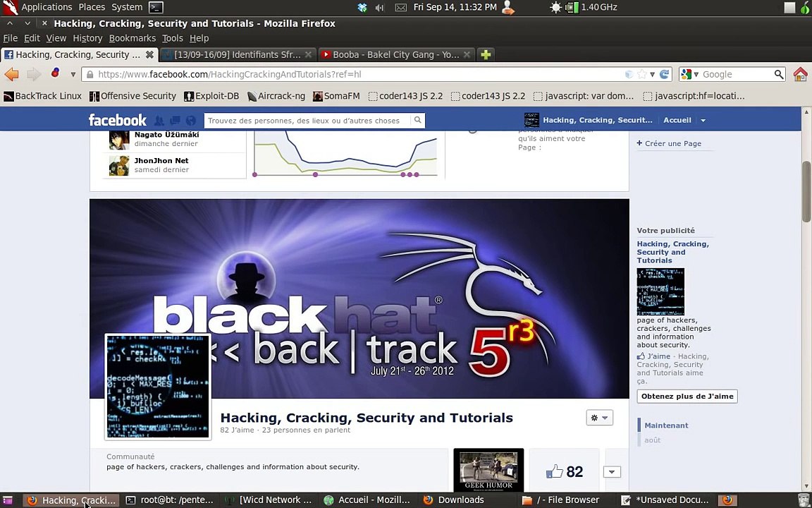812x508 pixels.
Task: Click Firefox forward arrow button
Action: coord(34,74)
